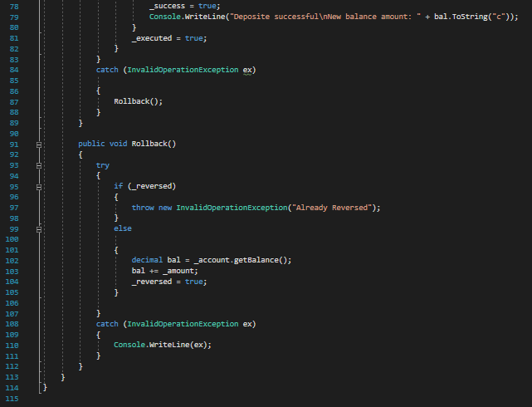Screen dimensions: 532x407
Task: Collapse the Rollback method outlining box
Action: pos(39,145)
